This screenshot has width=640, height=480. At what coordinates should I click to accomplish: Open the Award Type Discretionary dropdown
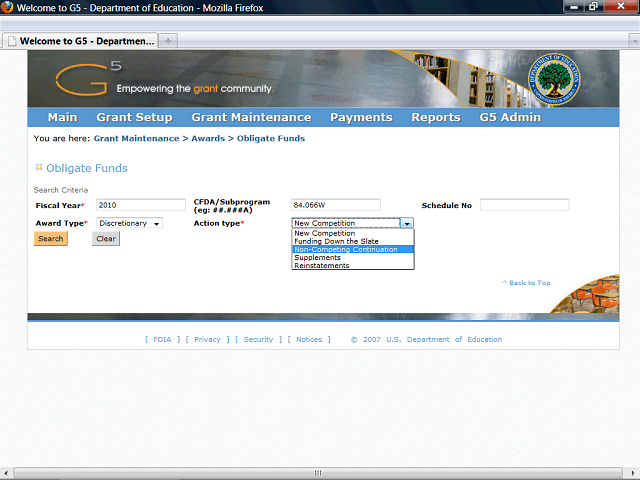coord(129,223)
